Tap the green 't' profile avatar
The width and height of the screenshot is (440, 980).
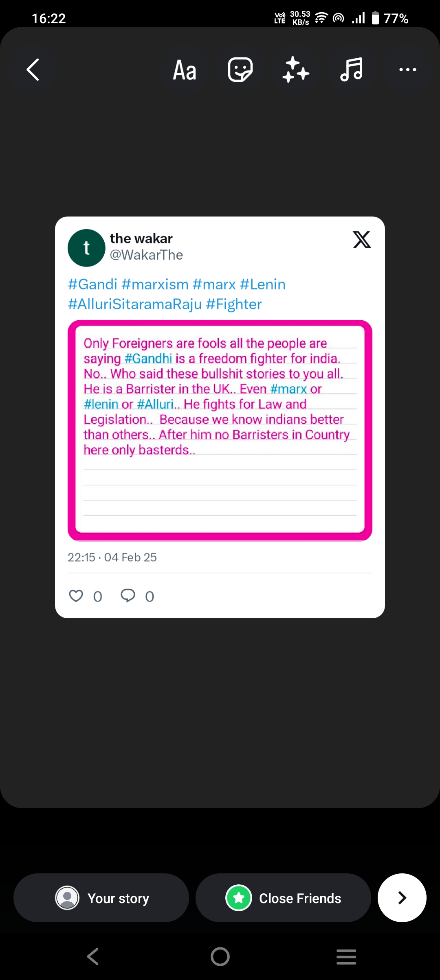pos(86,248)
